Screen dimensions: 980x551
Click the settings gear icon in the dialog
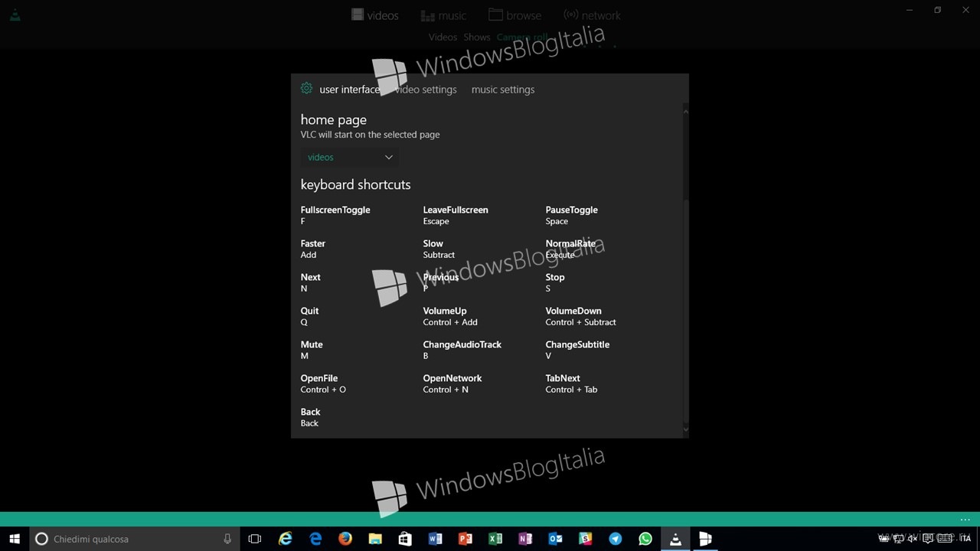306,89
